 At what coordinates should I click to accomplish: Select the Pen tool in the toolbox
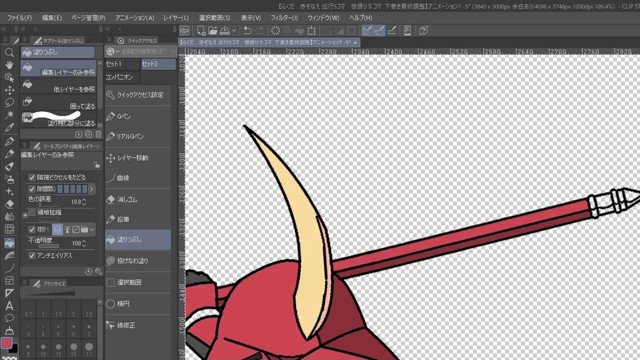(x=9, y=142)
